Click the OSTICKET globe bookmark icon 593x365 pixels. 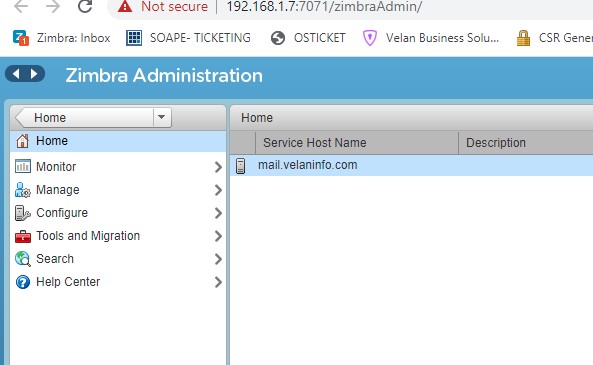pyautogui.click(x=278, y=38)
